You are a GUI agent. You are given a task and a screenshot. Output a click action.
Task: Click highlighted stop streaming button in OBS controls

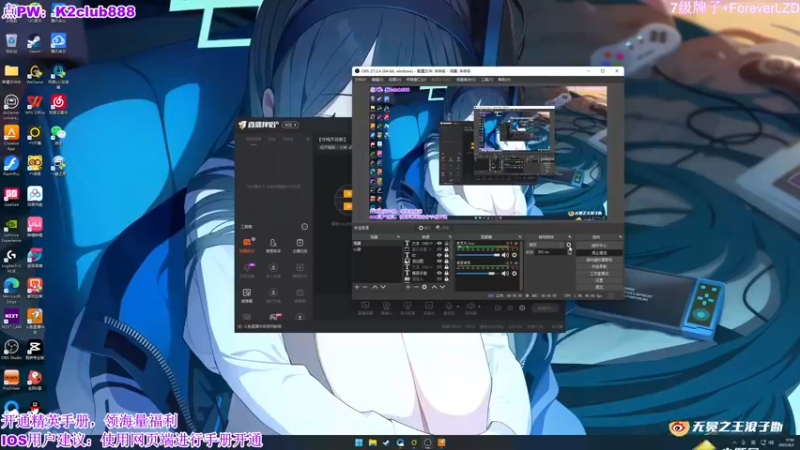(x=599, y=253)
